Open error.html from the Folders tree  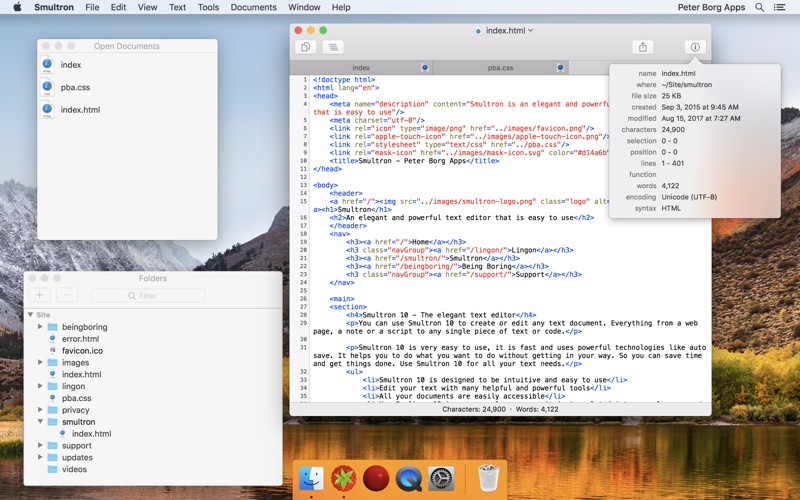click(80, 339)
